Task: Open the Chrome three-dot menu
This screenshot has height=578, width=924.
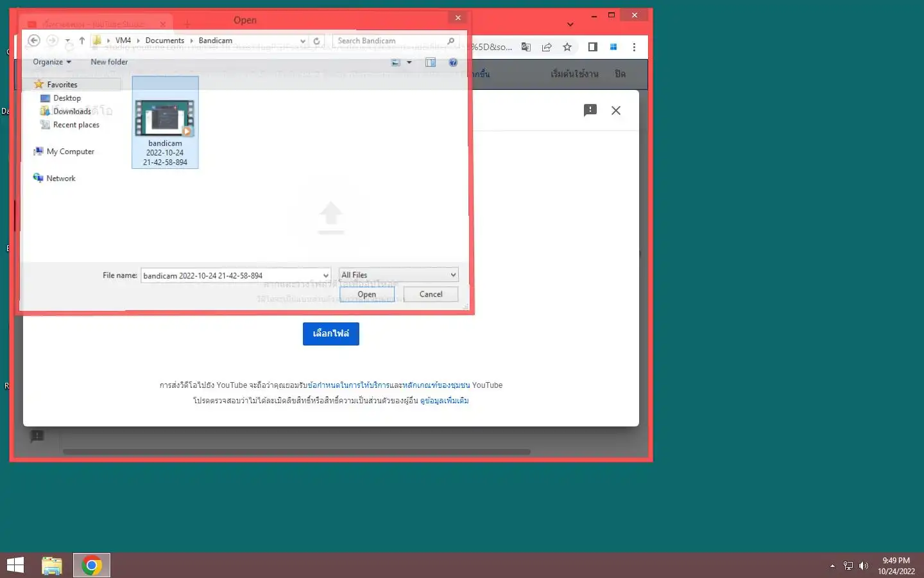Action: point(634,47)
